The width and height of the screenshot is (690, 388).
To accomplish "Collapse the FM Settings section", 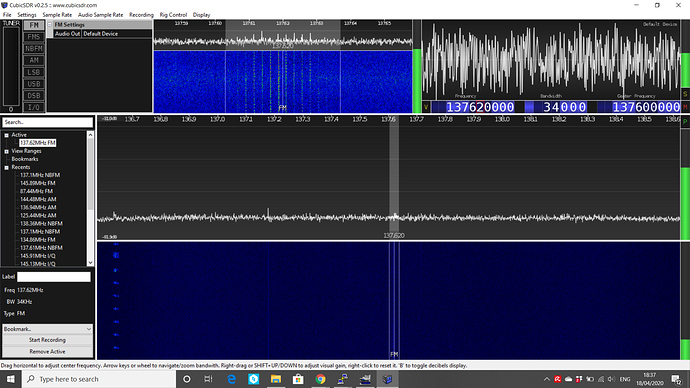I will [x=50, y=25].
